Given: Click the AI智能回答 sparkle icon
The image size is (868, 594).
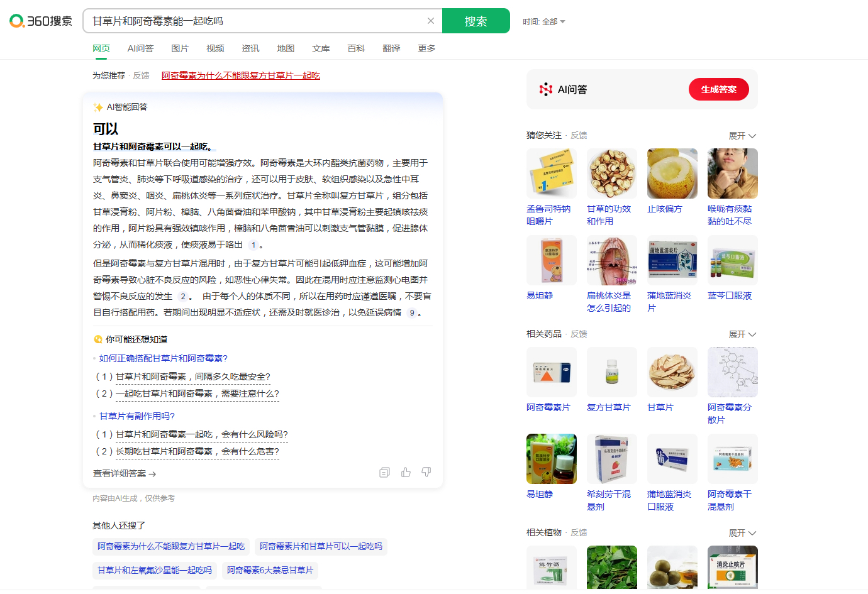Looking at the screenshot, I should 98,107.
